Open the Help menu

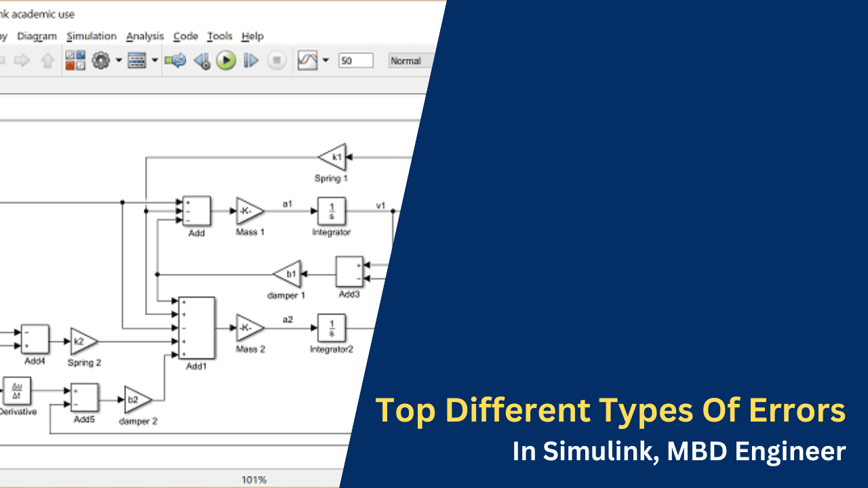click(x=252, y=36)
